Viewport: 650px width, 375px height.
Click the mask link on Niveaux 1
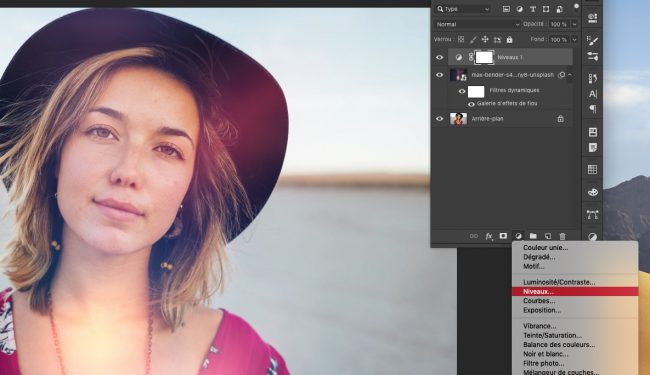[x=471, y=57]
